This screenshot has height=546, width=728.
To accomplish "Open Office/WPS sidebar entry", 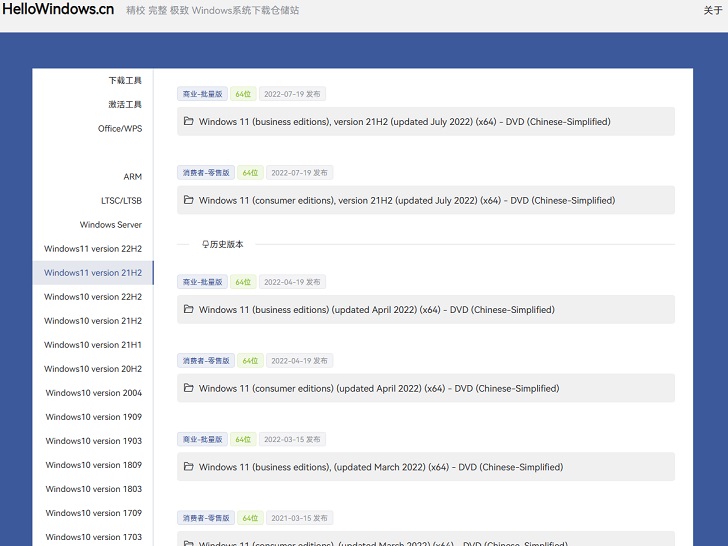I will (x=120, y=129).
